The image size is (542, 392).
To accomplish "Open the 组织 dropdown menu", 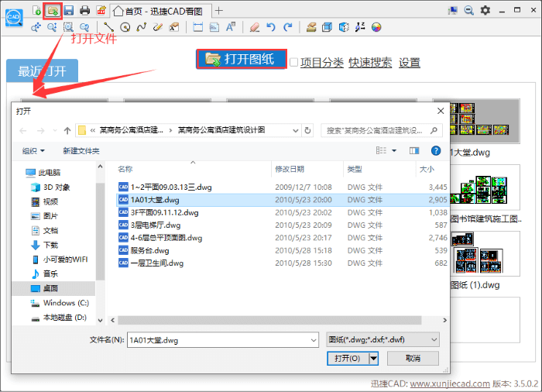I will pyautogui.click(x=33, y=151).
